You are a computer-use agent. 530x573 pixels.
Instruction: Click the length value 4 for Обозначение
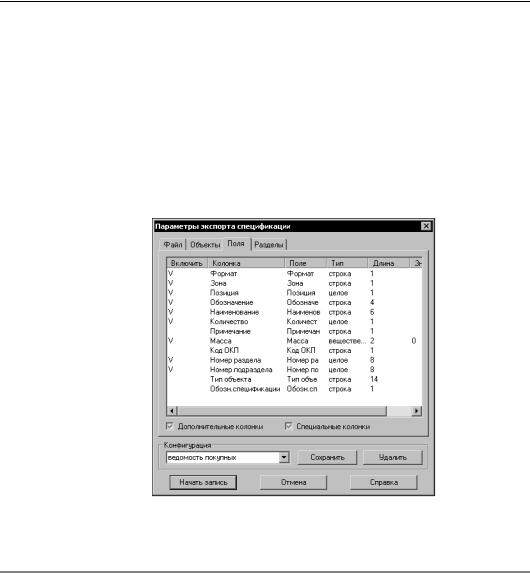[x=372, y=303]
